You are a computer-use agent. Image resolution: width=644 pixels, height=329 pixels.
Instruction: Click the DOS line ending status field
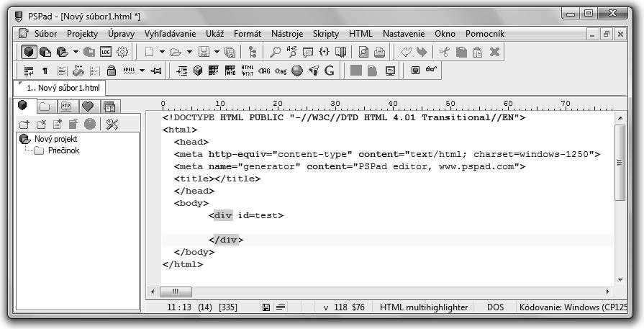(495, 307)
